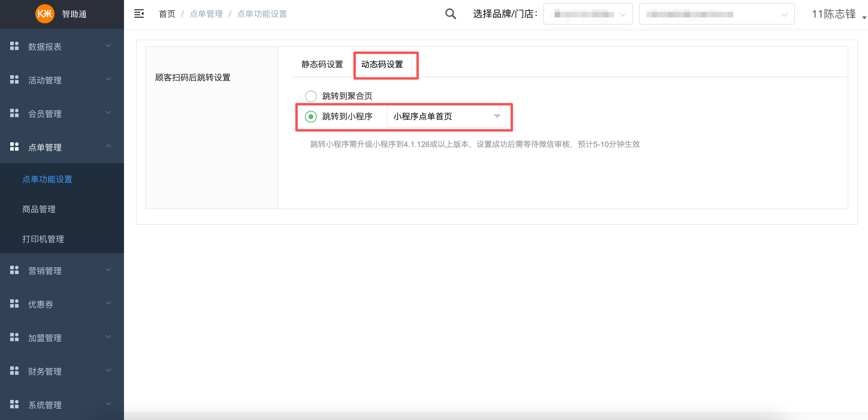Click the 营销管理 grid icon
Screen dimensions: 868x420
point(14,270)
